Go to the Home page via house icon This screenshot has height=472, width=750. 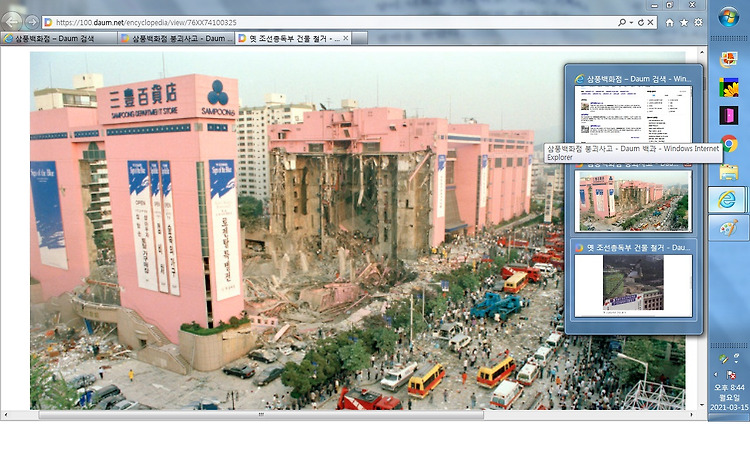coord(670,22)
